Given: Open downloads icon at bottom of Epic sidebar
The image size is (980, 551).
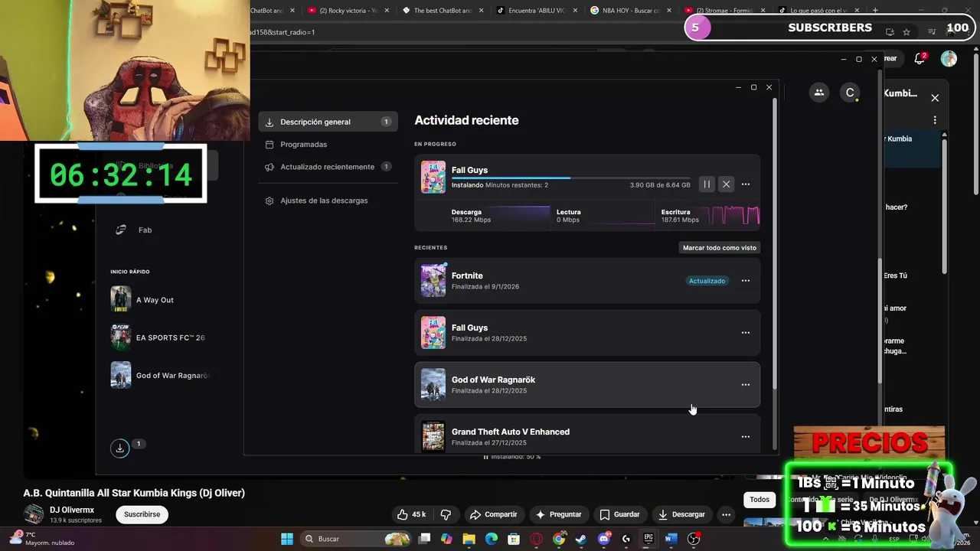Looking at the screenshot, I should coord(119,448).
